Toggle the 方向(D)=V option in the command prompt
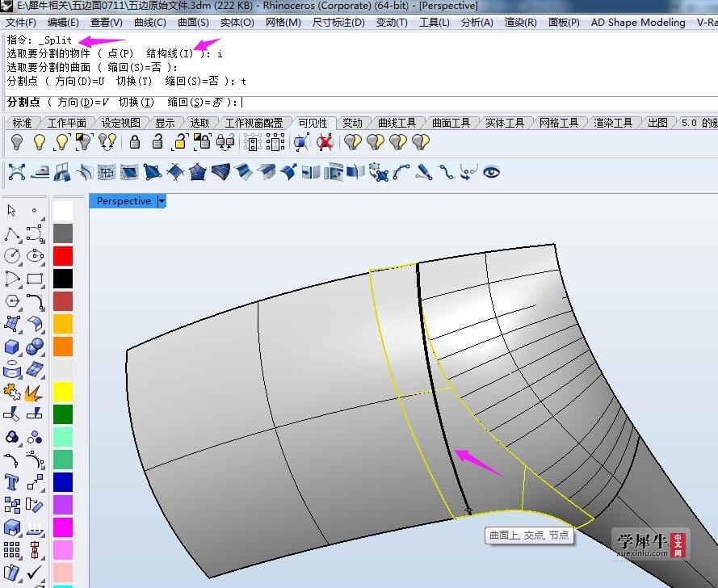This screenshot has width=718, height=588. (x=83, y=102)
